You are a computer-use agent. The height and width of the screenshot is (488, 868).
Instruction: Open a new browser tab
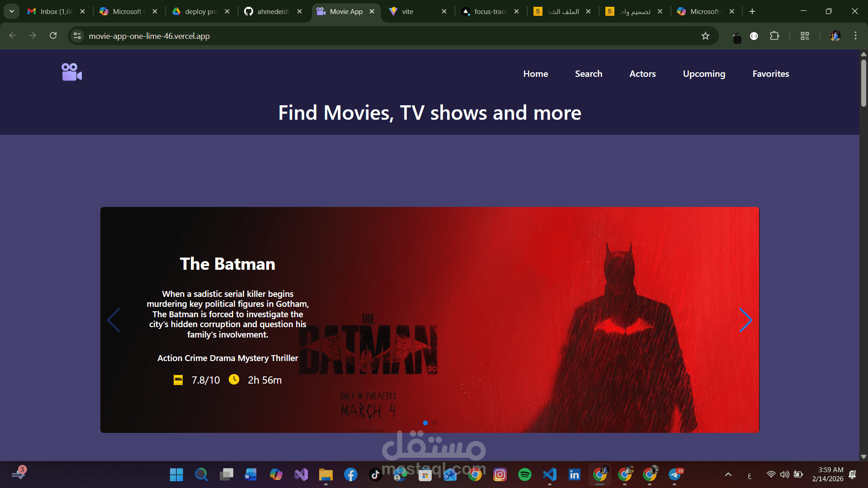point(752,11)
